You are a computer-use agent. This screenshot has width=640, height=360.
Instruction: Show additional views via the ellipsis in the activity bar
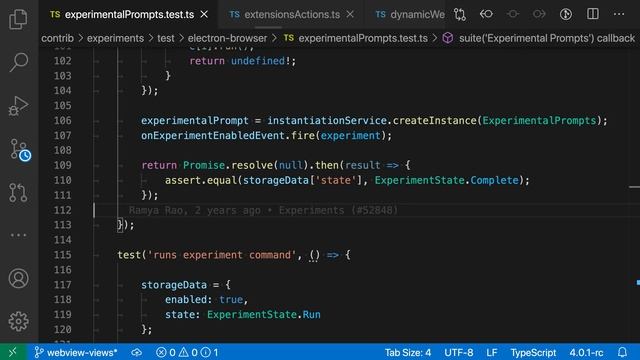(18, 235)
